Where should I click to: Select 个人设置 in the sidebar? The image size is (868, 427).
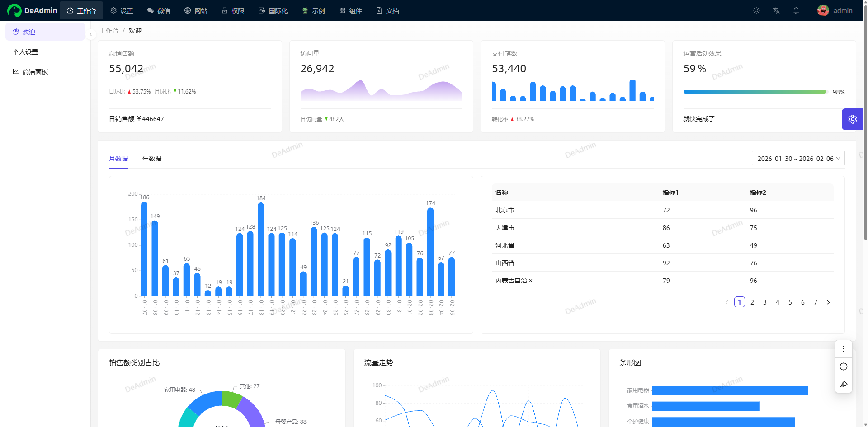click(x=26, y=52)
